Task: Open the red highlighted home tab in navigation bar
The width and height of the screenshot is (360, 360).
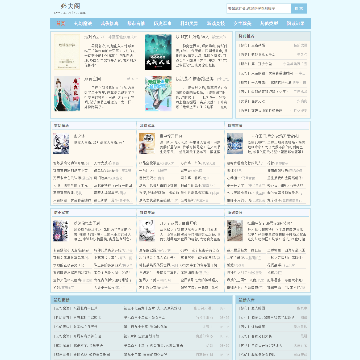Action: [61, 23]
